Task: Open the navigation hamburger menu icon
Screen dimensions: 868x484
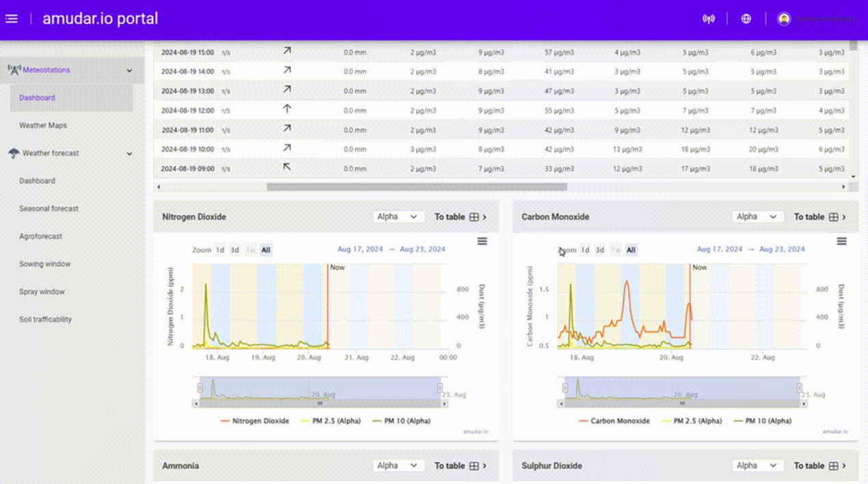Action: (x=11, y=18)
